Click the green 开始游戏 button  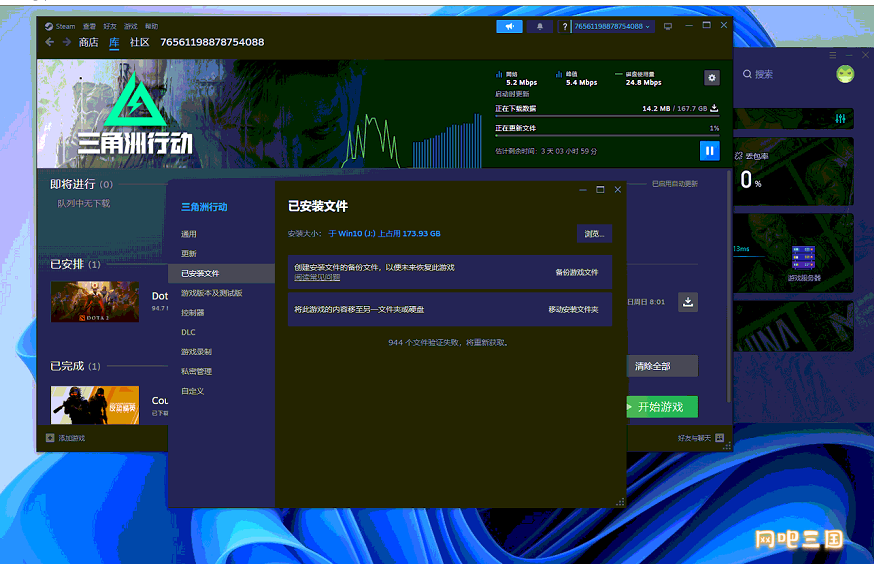click(661, 407)
